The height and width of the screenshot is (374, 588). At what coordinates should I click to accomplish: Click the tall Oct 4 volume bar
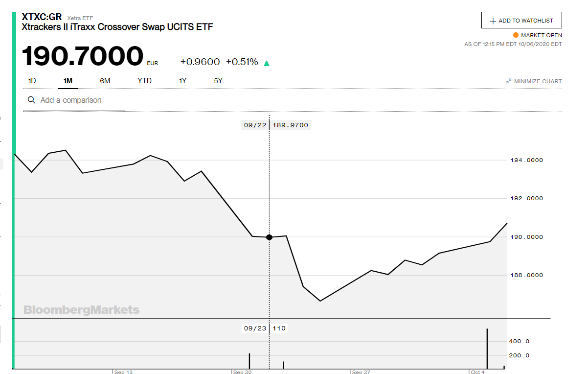click(487, 348)
